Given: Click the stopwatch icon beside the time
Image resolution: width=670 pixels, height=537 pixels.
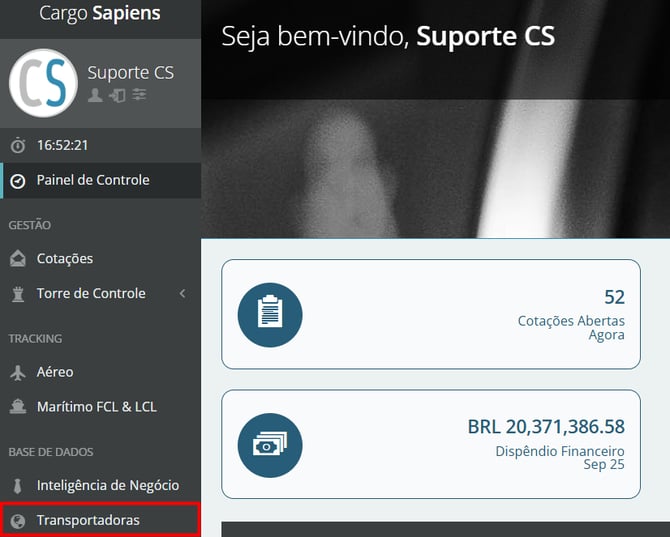Looking at the screenshot, I should [x=18, y=145].
